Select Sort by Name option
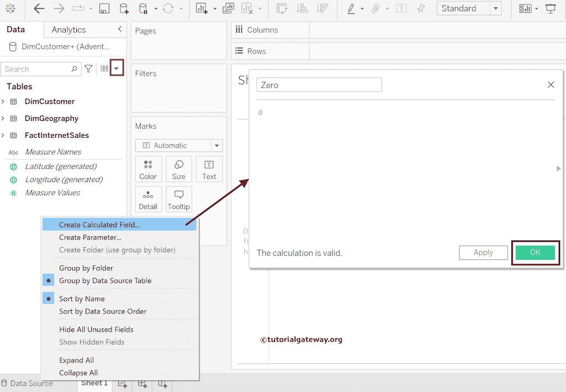This screenshot has height=392, width=566. (x=82, y=299)
